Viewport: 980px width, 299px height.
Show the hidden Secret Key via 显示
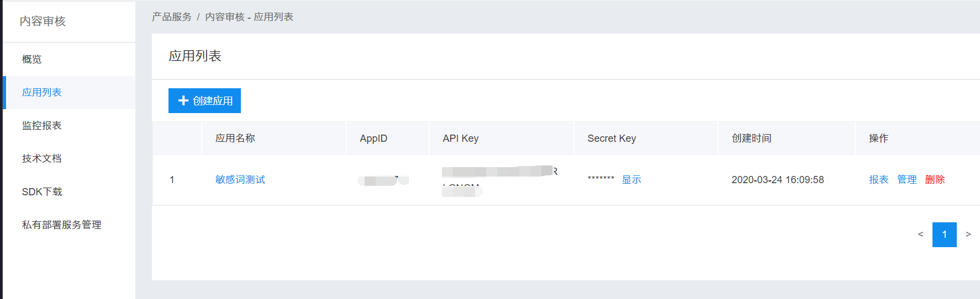click(631, 179)
